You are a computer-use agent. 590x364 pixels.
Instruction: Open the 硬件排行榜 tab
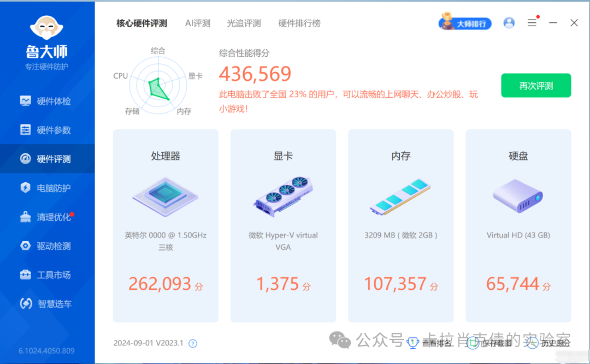tap(299, 23)
